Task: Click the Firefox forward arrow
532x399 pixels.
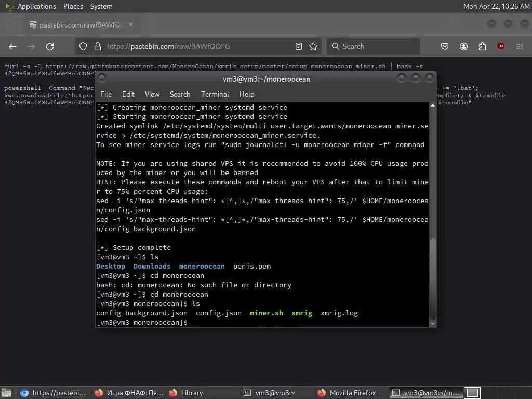Action: pyautogui.click(x=31, y=46)
